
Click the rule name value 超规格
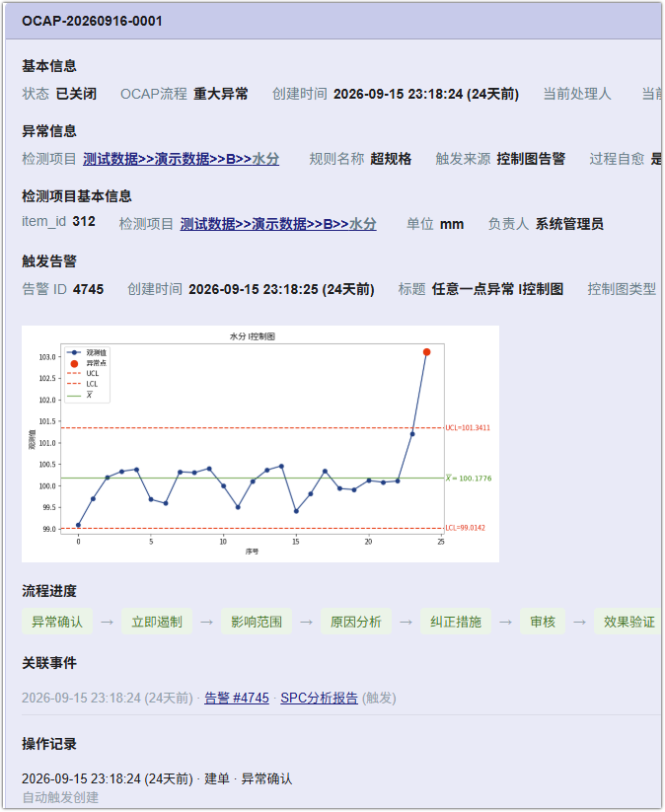(x=391, y=159)
